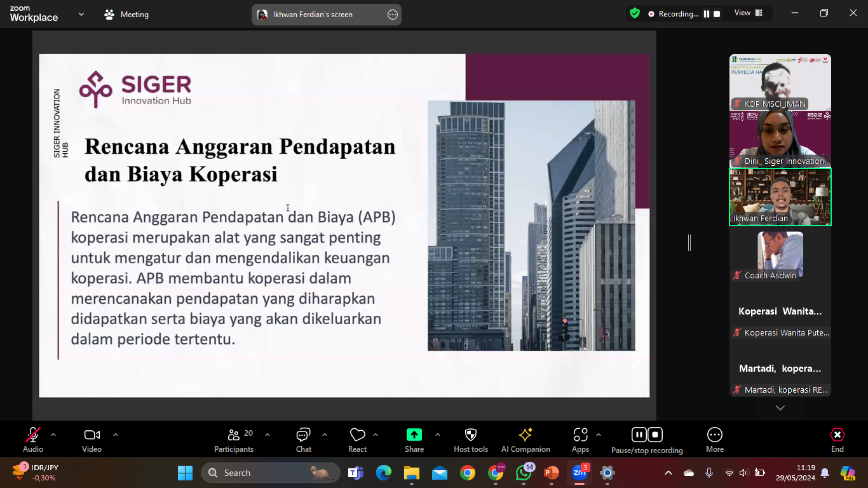Screen dimensions: 868x488
Task: Click the taskbar Search box
Action: point(272,473)
